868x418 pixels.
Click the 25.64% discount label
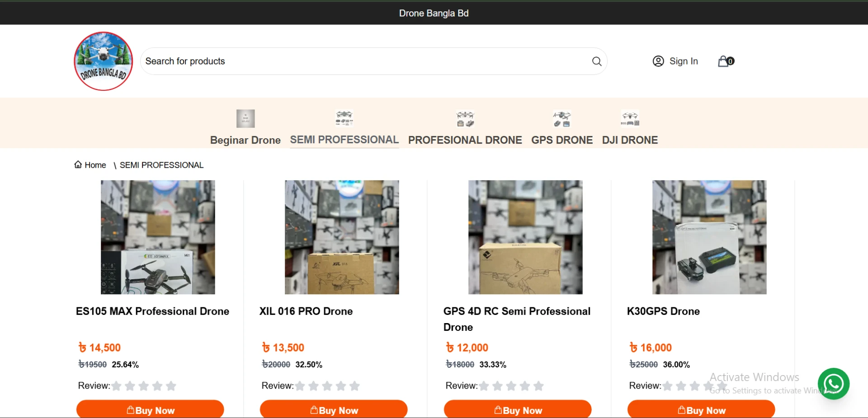tap(125, 365)
